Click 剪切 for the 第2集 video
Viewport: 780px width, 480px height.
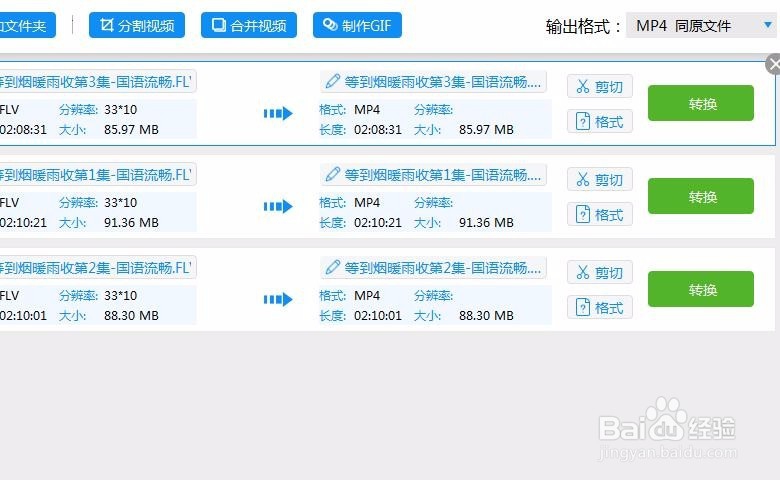pyautogui.click(x=599, y=273)
